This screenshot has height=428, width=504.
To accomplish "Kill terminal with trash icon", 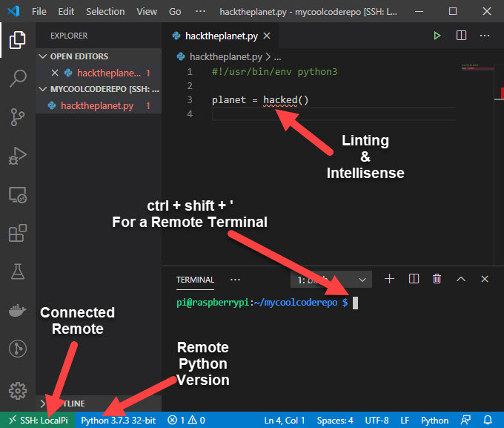I will coord(437,279).
